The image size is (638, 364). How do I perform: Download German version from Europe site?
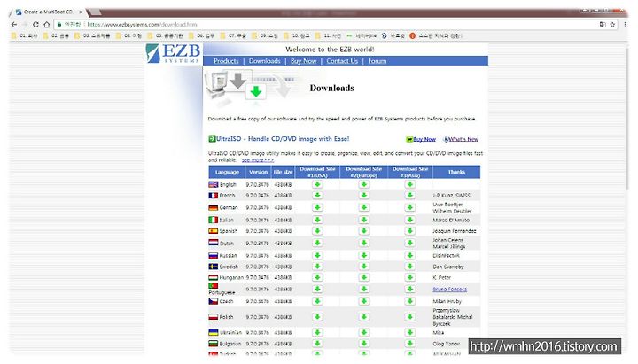pyautogui.click(x=364, y=207)
